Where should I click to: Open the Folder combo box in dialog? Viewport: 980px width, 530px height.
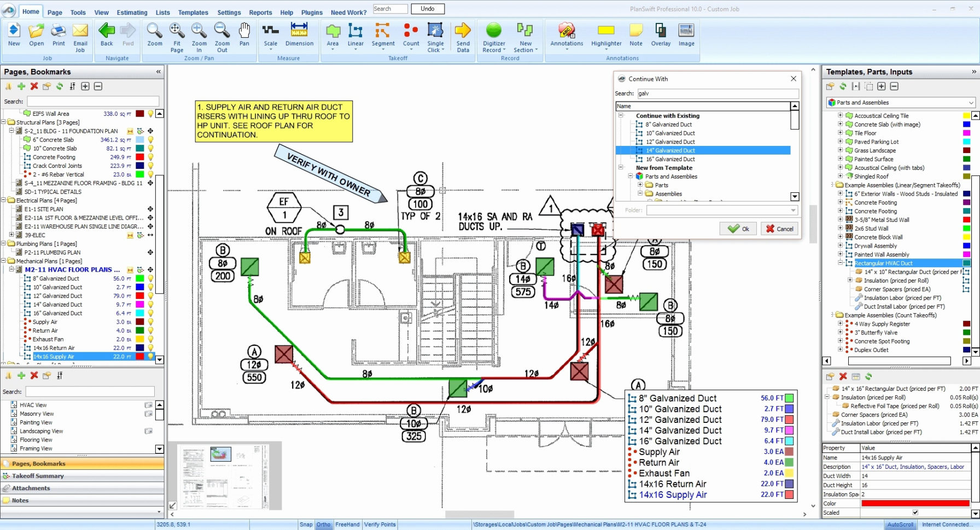pyautogui.click(x=792, y=210)
